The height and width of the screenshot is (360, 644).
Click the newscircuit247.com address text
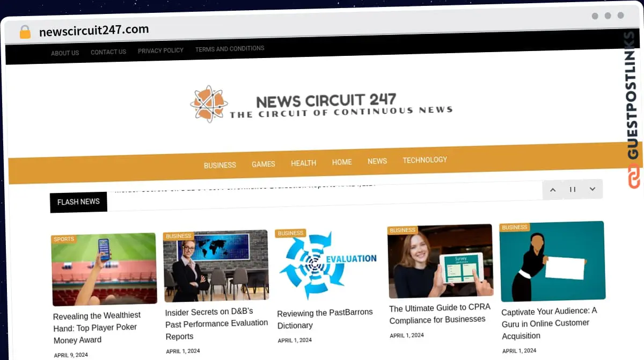(94, 31)
